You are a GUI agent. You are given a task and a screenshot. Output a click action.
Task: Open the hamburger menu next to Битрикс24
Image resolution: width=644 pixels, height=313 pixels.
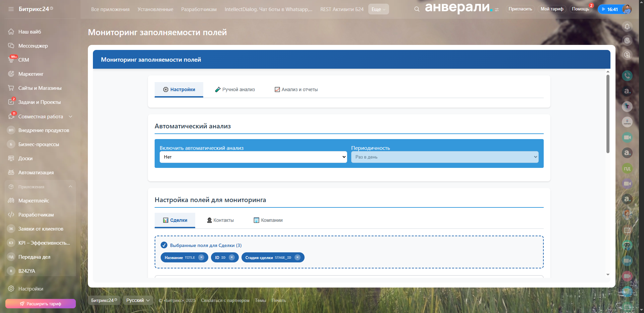pyautogui.click(x=11, y=9)
